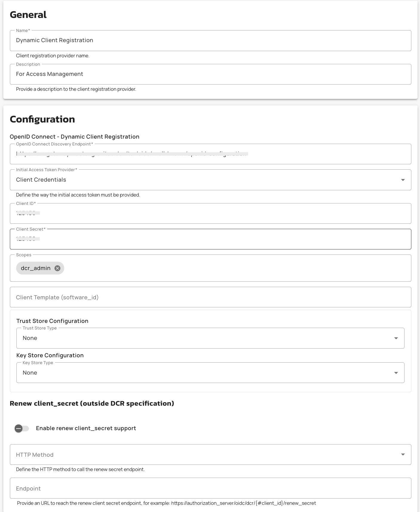Focus the renew secret Endpoint field

[x=210, y=488]
